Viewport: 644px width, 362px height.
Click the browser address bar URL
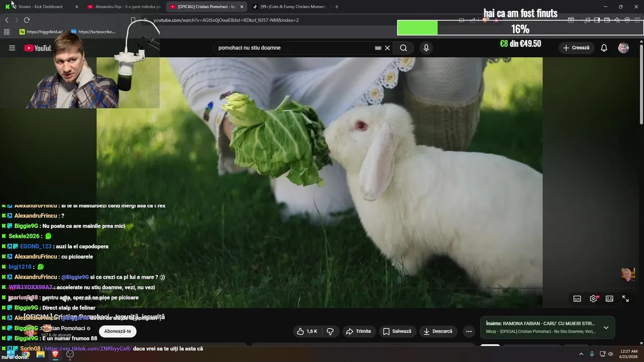tap(225, 20)
